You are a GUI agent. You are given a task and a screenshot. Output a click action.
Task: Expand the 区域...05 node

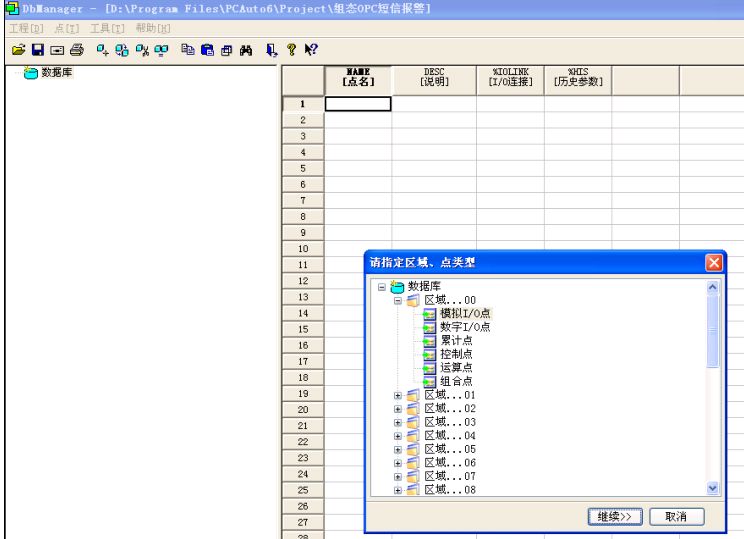coord(397,449)
